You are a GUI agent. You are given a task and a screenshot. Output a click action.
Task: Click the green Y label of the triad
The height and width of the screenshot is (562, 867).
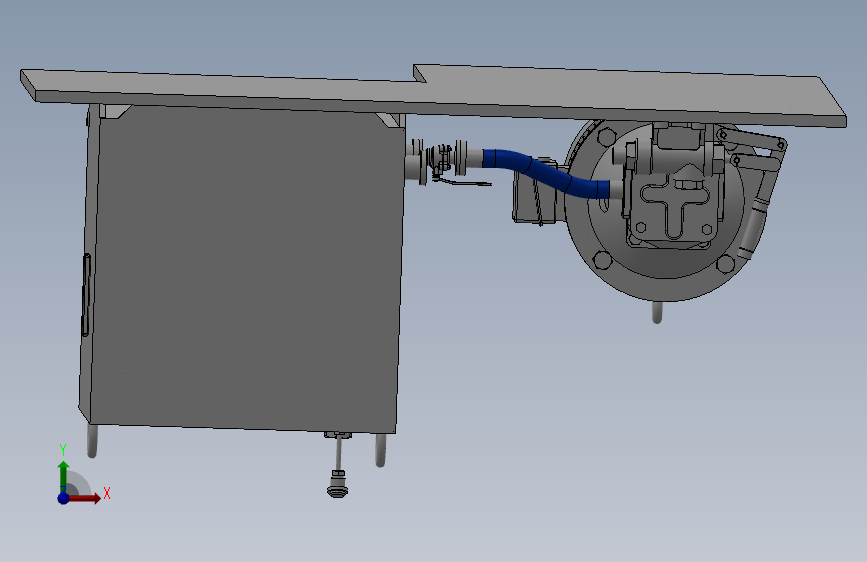63,450
